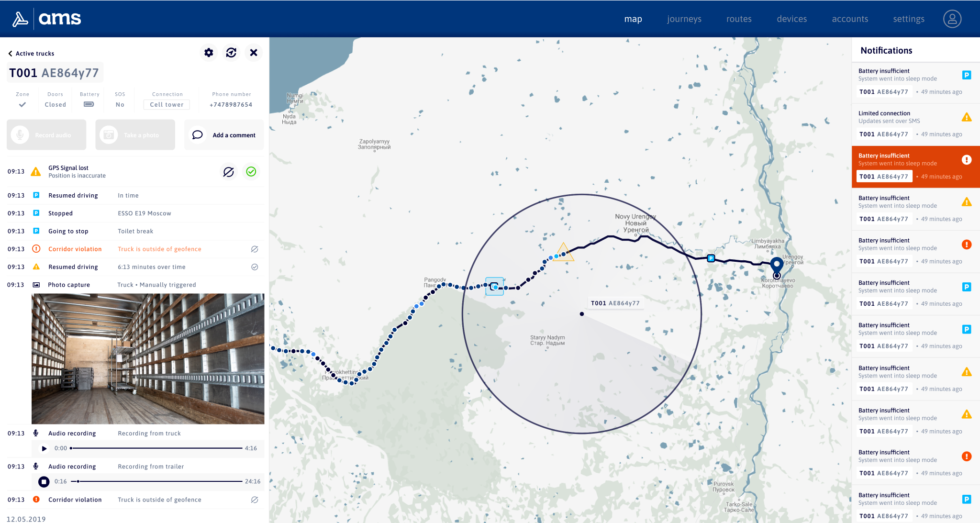
Task: Click the warning triangle on the map route
Action: click(x=564, y=252)
